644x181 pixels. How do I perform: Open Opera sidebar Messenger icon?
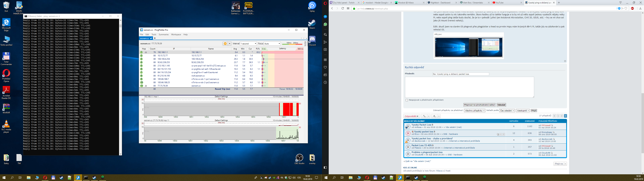[325, 17]
